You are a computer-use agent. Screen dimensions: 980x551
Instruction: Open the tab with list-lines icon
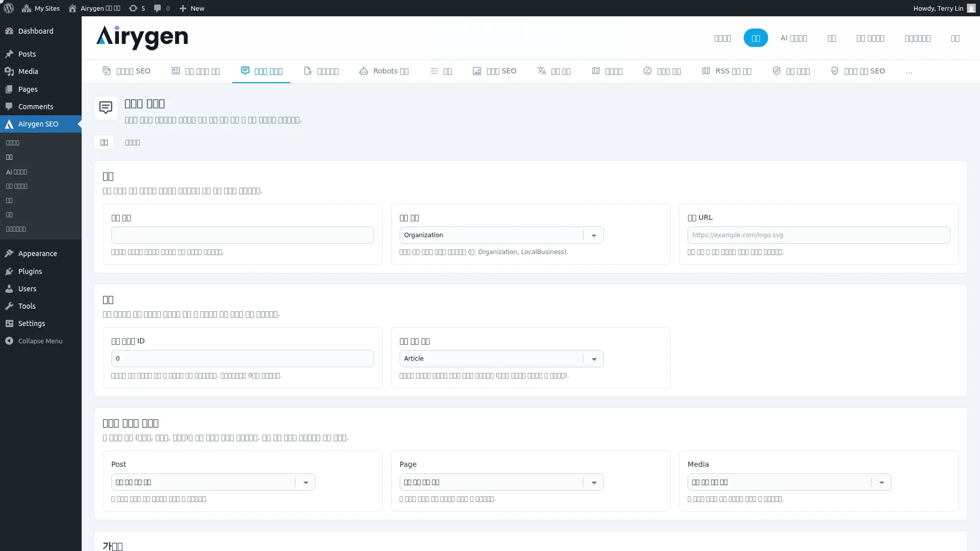pyautogui.click(x=441, y=71)
